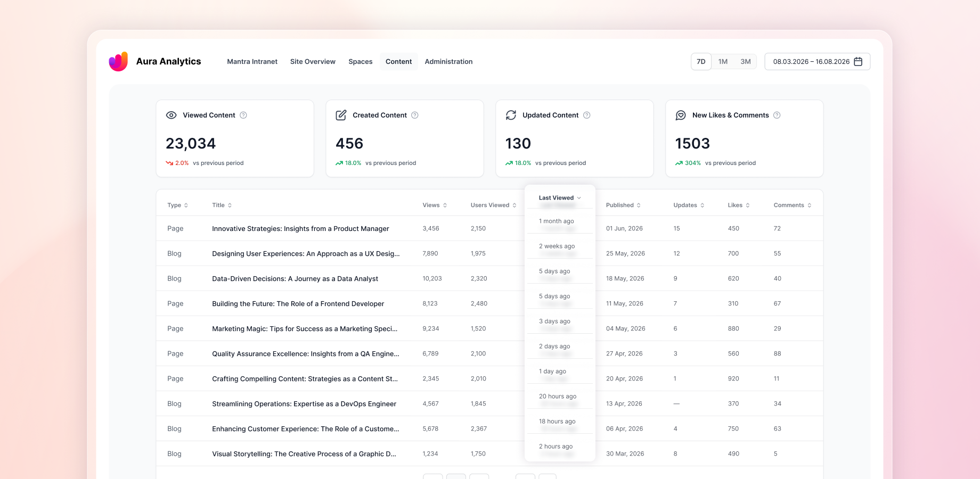Click green trend arrow beside 304%
Image resolution: width=980 pixels, height=479 pixels.
[x=679, y=163]
